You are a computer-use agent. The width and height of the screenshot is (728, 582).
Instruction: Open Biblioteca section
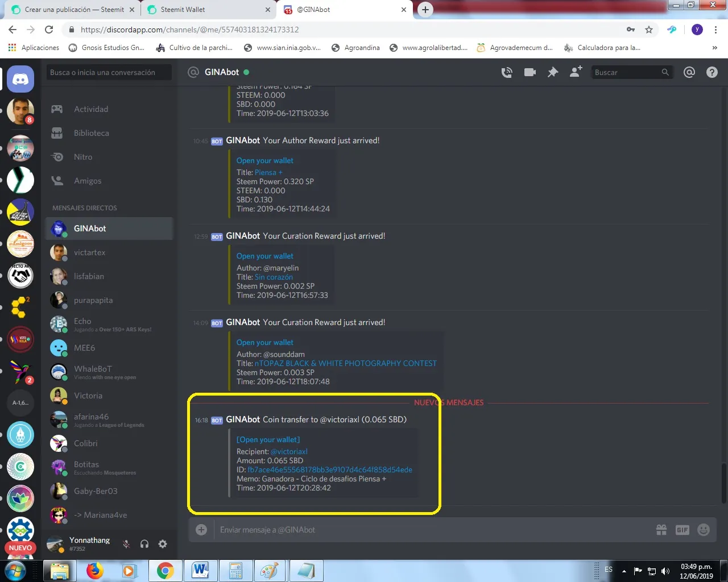pyautogui.click(x=109, y=133)
